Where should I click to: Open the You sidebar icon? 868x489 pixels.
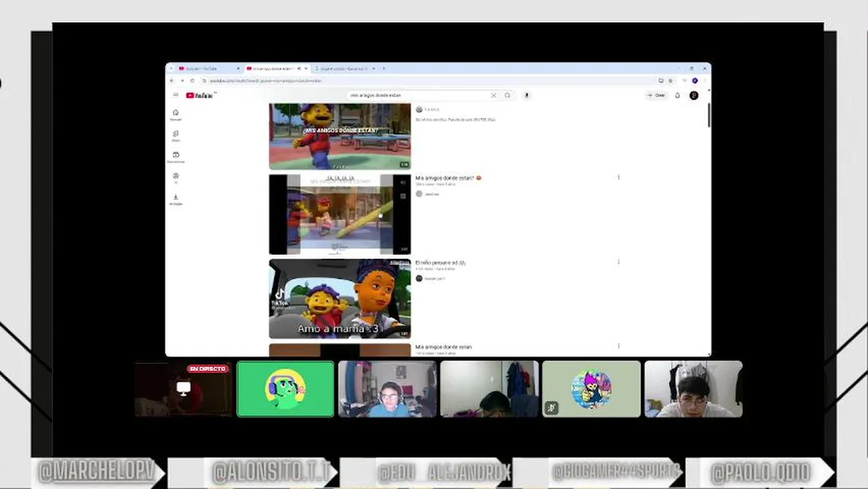click(176, 178)
